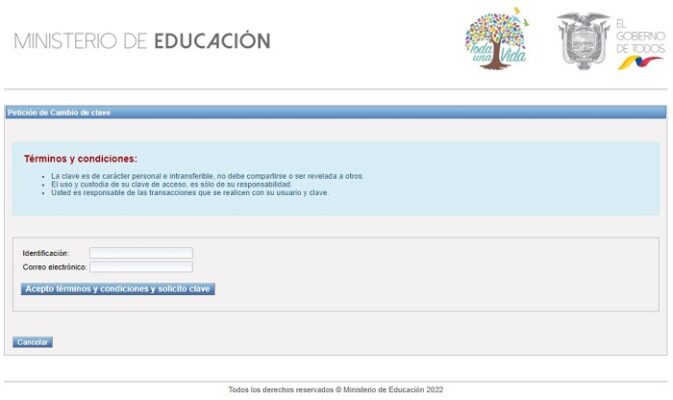Click the Términos y condiciones heading
Screen dimensions: 673x400
[81, 159]
